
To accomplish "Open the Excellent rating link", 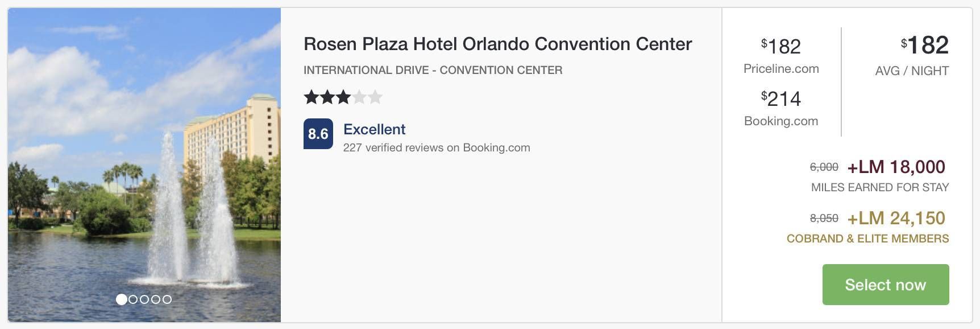I will pos(374,129).
